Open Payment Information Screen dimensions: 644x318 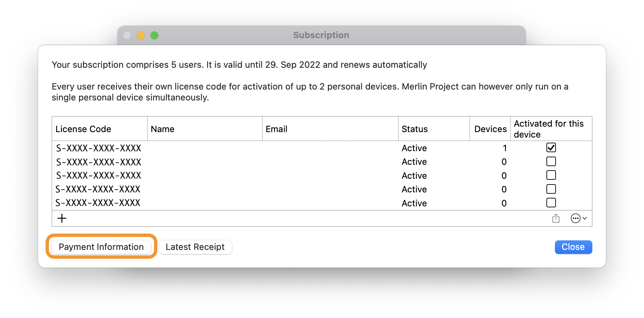click(x=101, y=247)
